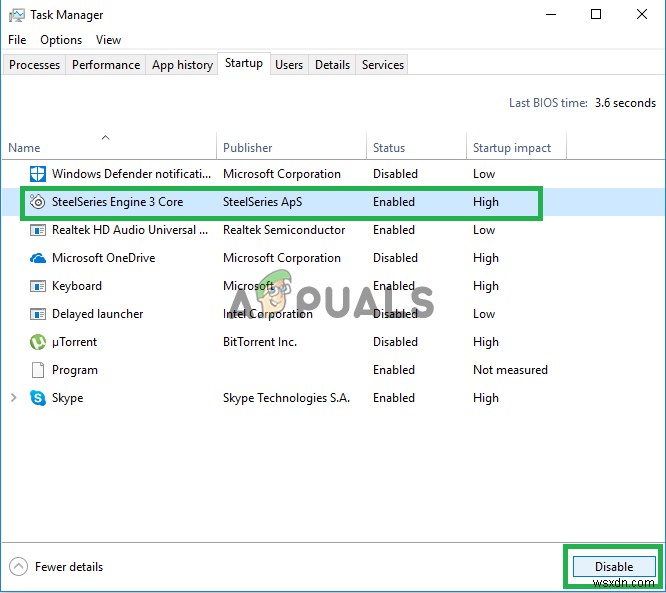666x593 pixels.
Task: Select the Skype entry name
Action: 68,398
